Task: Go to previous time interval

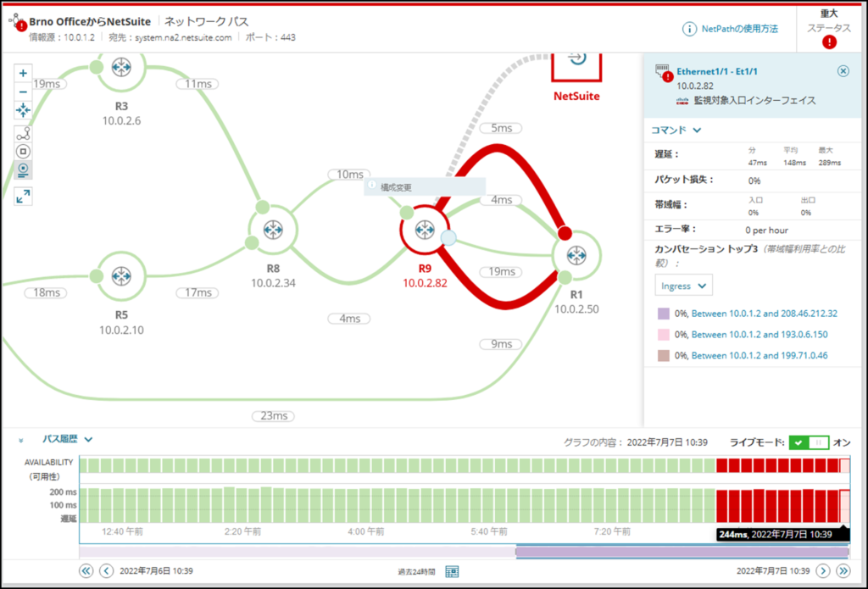Action: [x=106, y=570]
